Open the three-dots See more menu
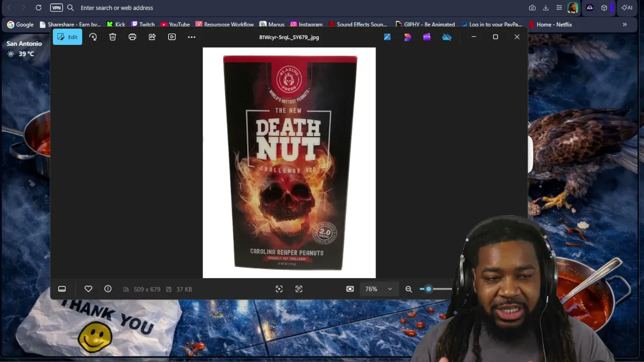The height and width of the screenshot is (362, 644). [192, 37]
